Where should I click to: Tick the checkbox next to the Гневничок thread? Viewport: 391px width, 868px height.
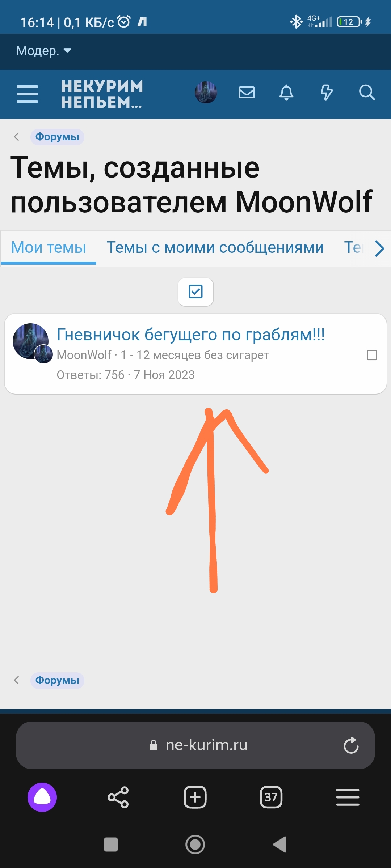point(372,355)
